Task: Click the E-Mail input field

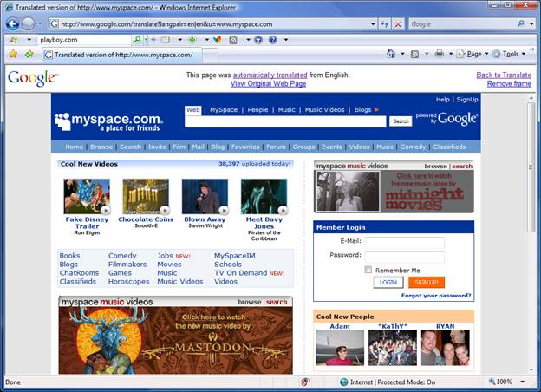Action: pyautogui.click(x=404, y=242)
